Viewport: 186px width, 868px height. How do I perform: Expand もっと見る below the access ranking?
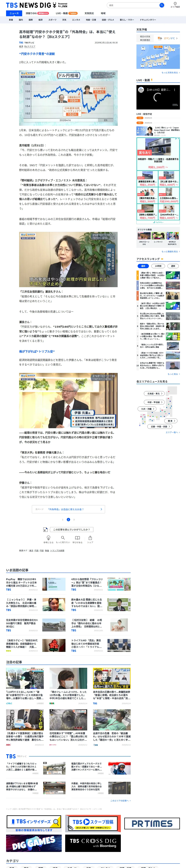pos(174,374)
